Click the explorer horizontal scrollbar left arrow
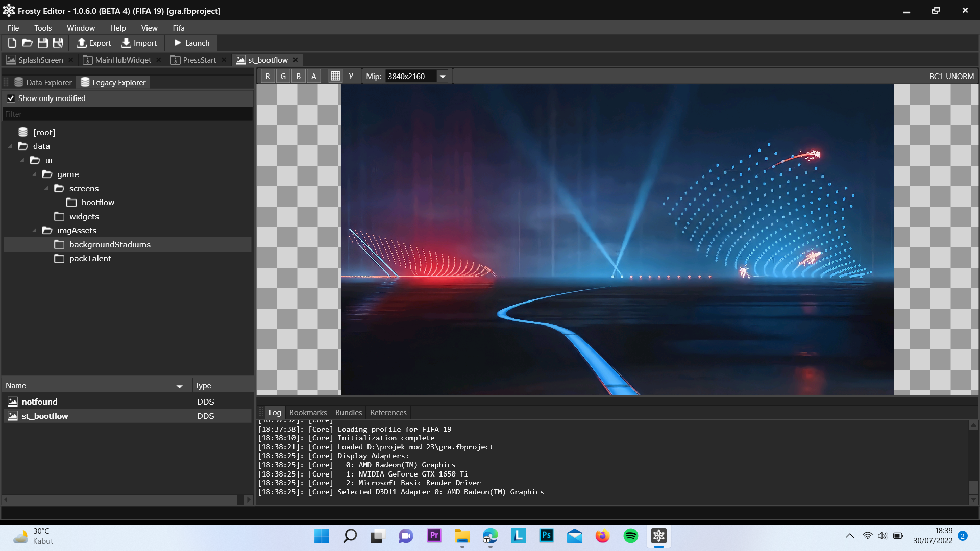 click(7, 499)
